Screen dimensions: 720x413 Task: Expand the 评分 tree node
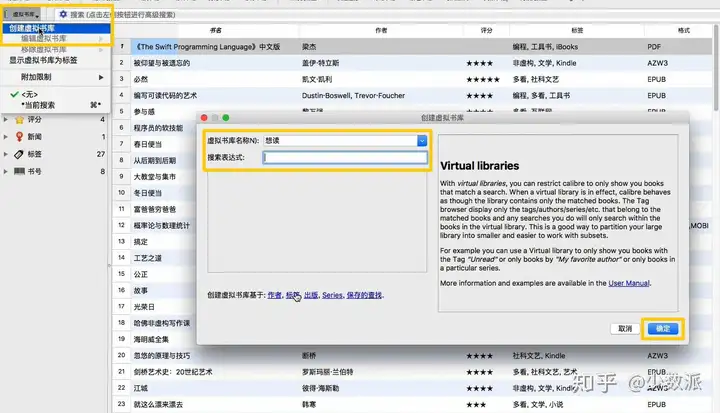(x=6, y=119)
